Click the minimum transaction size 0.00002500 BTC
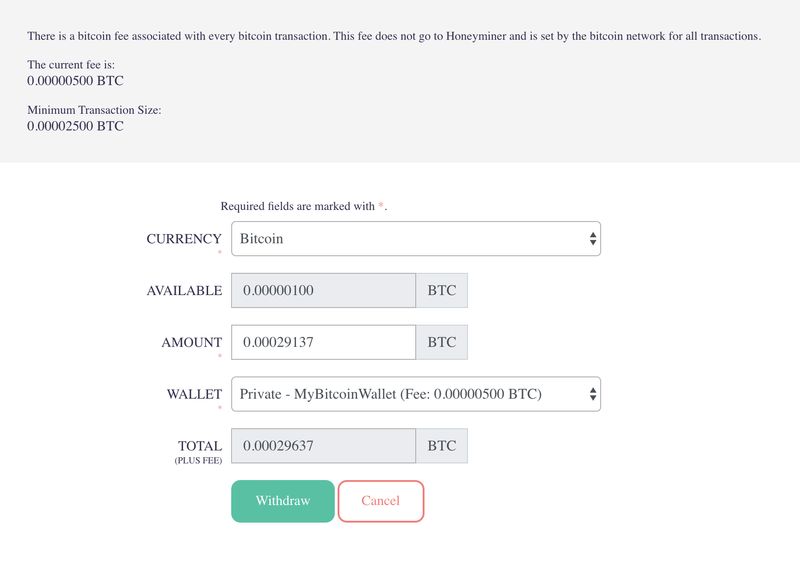 (76, 126)
